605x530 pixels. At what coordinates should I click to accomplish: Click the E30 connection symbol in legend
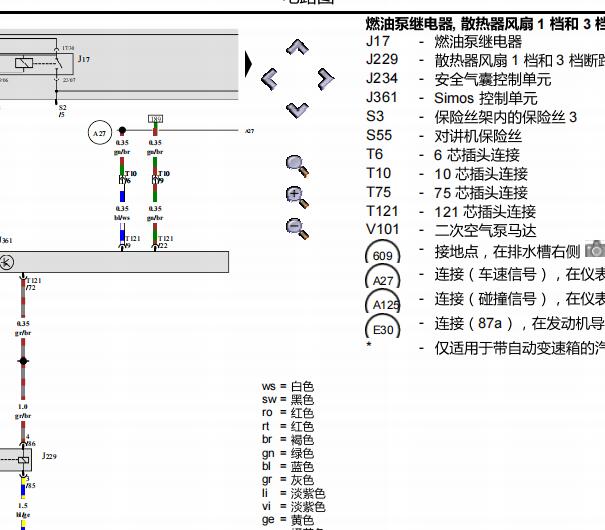(x=382, y=326)
